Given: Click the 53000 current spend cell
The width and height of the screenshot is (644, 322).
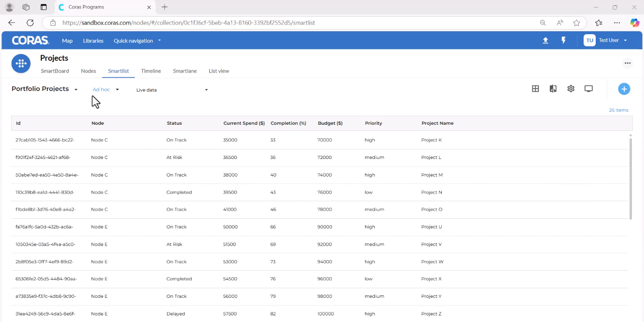Looking at the screenshot, I should 230,262.
